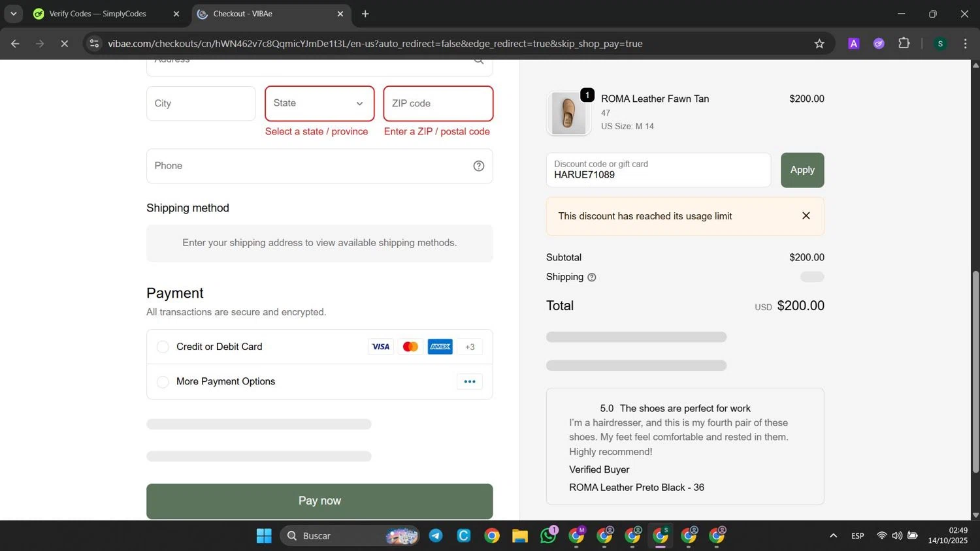Viewport: 980px width, 551px height.
Task: Open the tab search dropdown
Action: coord(13,14)
